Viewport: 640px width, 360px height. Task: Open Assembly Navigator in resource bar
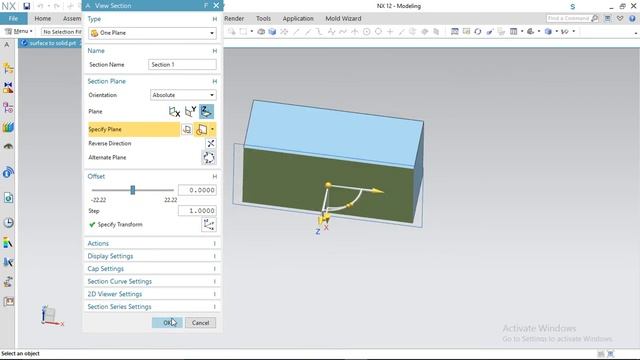tap(8, 68)
